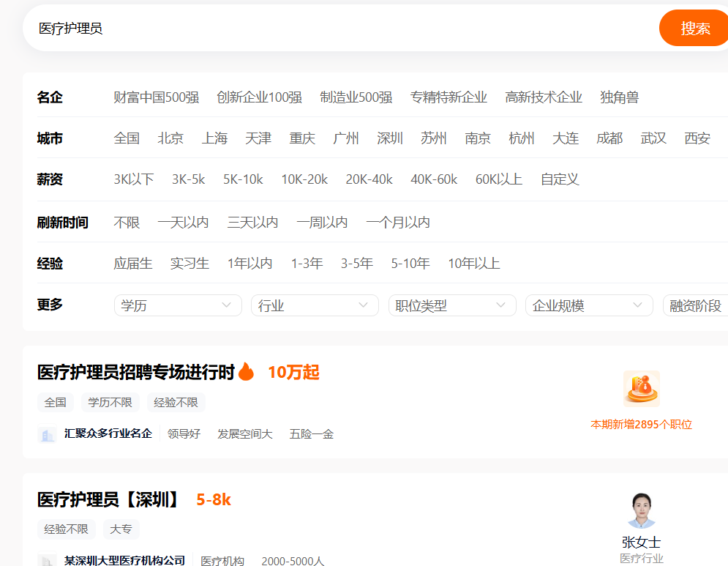
Task: Open the 融资阶段 dropdown
Action: [x=696, y=305]
